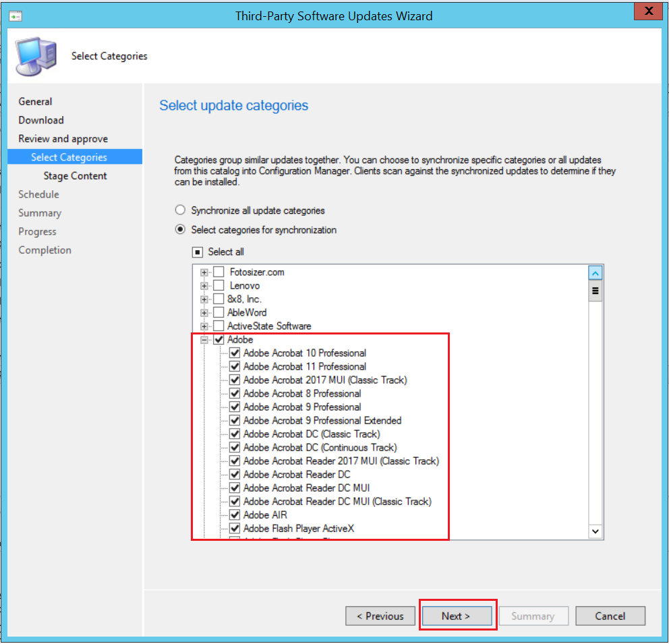669x644 pixels.
Task: Toggle the Select all checkbox
Action: (x=197, y=252)
